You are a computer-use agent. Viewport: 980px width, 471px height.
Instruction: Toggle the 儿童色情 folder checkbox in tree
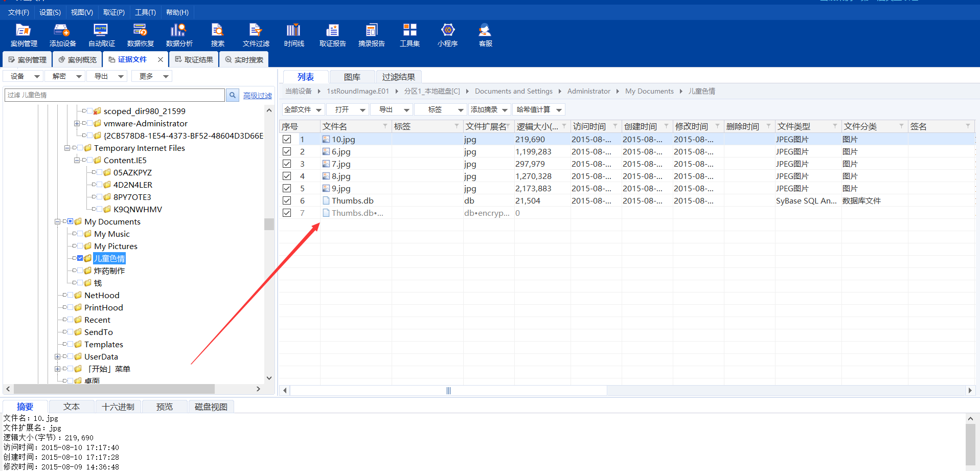80,258
